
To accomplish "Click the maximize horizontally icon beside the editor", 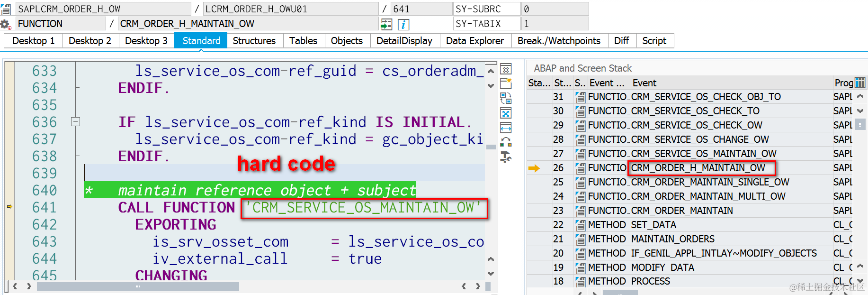I will point(506,128).
